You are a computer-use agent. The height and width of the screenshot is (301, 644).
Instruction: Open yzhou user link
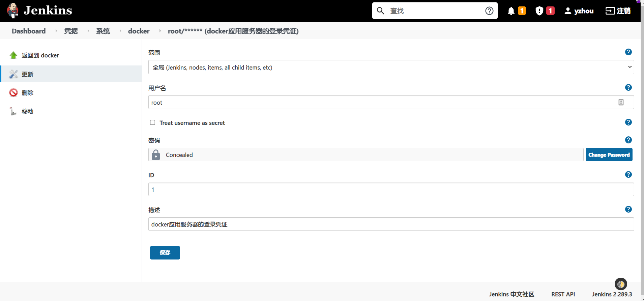click(584, 11)
